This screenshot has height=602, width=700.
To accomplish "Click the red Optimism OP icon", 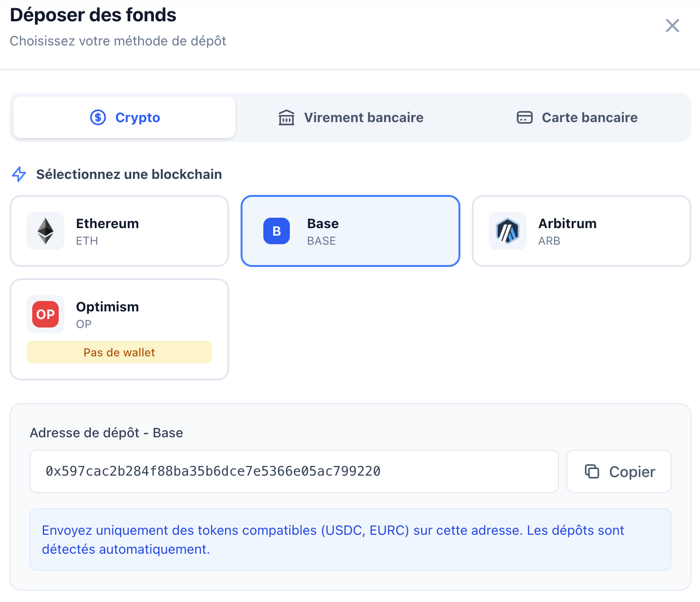I will 45,314.
